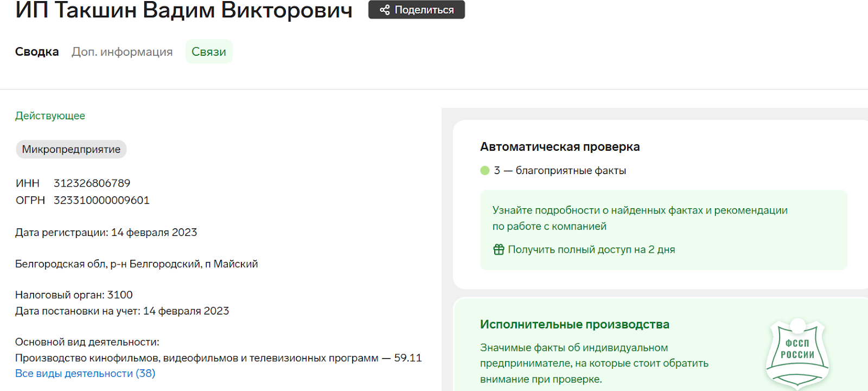Click the Автоматическая проверка heading
The width and height of the screenshot is (868, 391).
pyautogui.click(x=560, y=147)
